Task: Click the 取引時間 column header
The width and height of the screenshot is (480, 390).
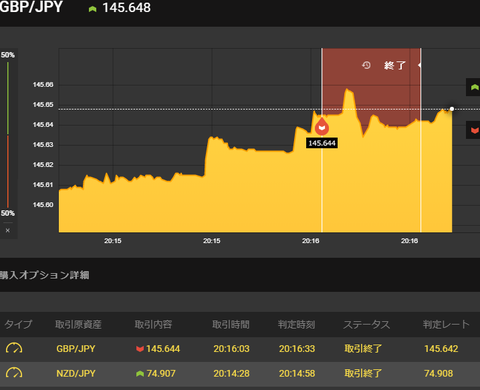Action: coord(231,324)
